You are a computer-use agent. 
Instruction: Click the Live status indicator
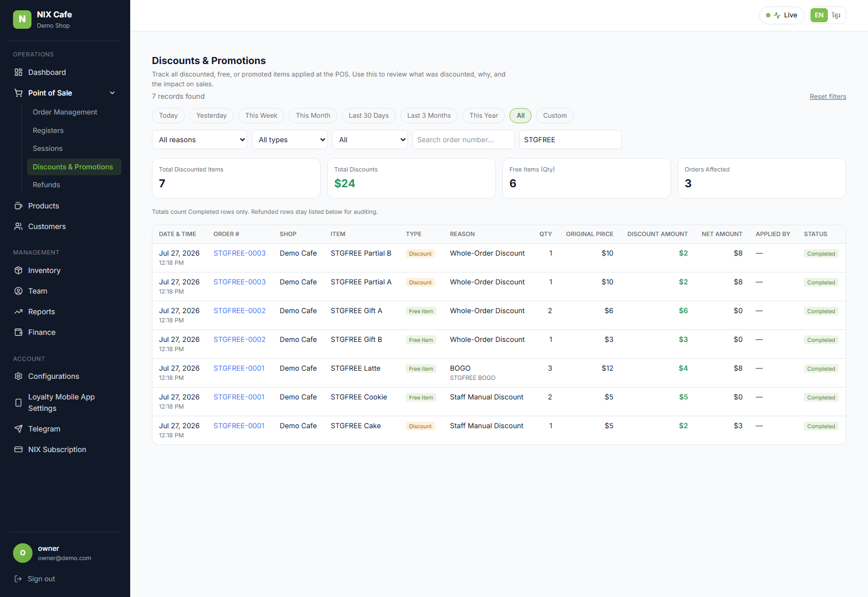[782, 15]
